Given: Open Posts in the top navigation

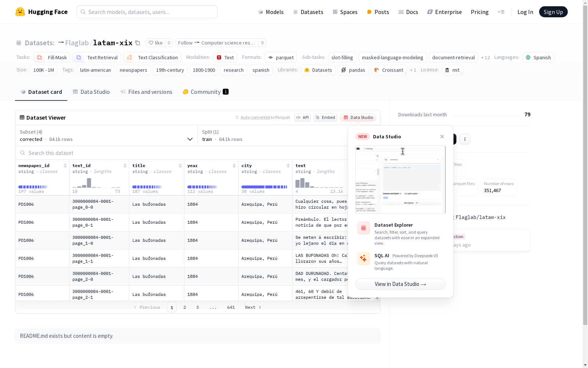Looking at the screenshot, I should point(378,12).
